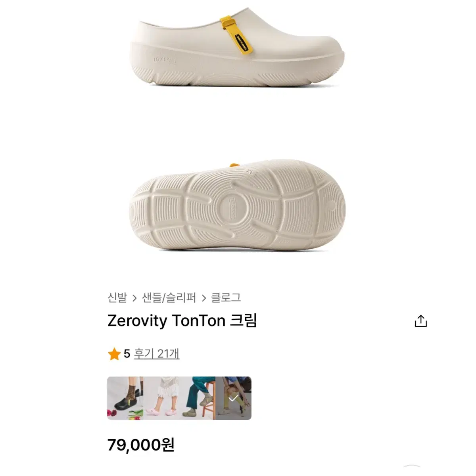Image resolution: width=476 pixels, height=476 pixels.
Task: Click the chevron after 신발 breadcrumb
Action: 134,298
